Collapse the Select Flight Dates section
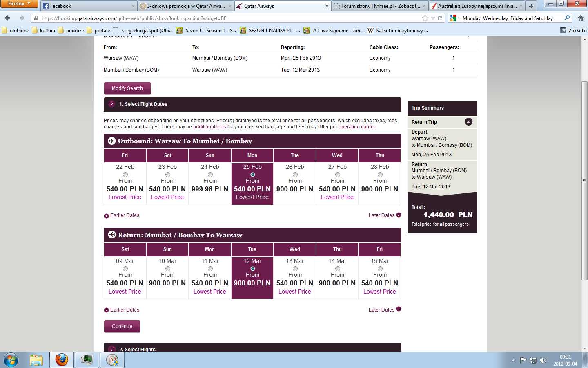Viewport: 588px width, 368px height. coord(111,104)
